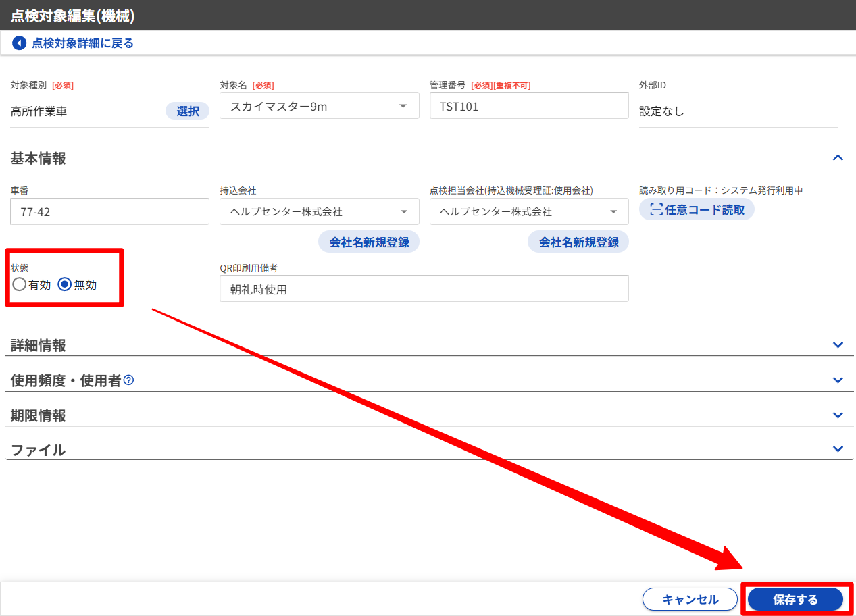Click the back arrow icon beside 点検対象詳細に戻る
The height and width of the screenshot is (616, 856).
(x=19, y=43)
